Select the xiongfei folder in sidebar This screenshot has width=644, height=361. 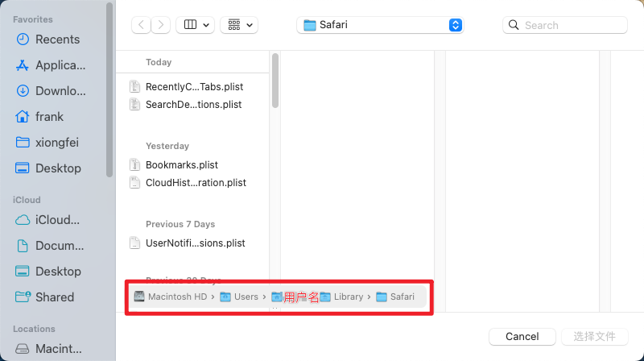pos(57,143)
